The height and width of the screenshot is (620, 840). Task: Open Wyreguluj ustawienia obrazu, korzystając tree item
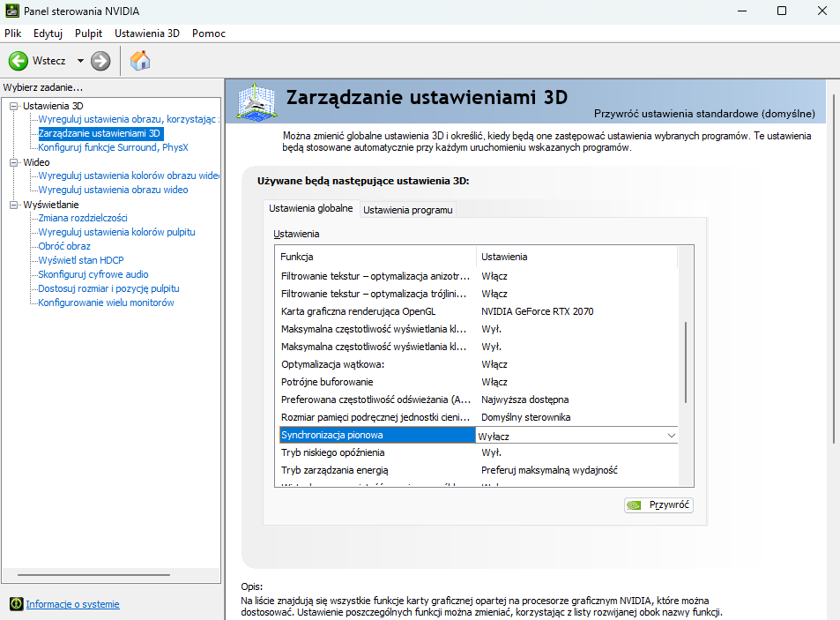click(128, 119)
